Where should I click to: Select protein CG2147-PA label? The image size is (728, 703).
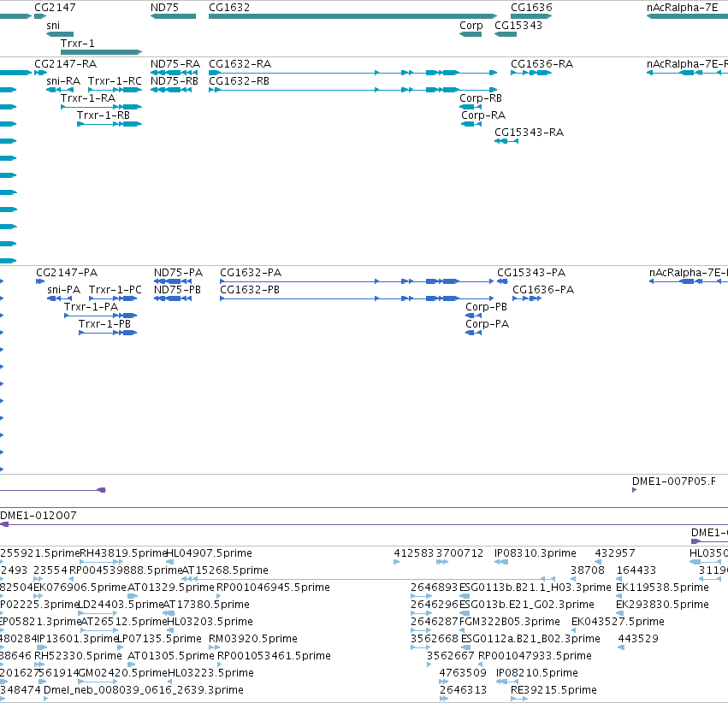click(67, 273)
